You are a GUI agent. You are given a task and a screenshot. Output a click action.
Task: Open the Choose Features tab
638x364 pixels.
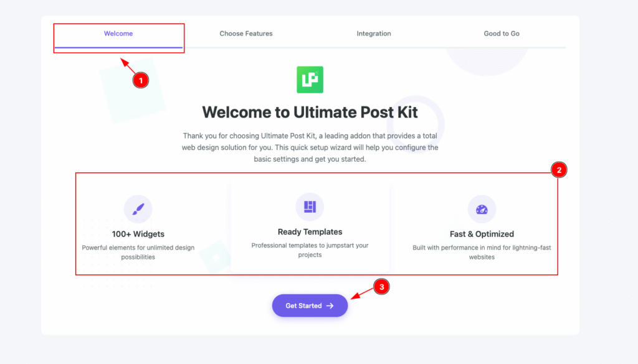pos(246,34)
